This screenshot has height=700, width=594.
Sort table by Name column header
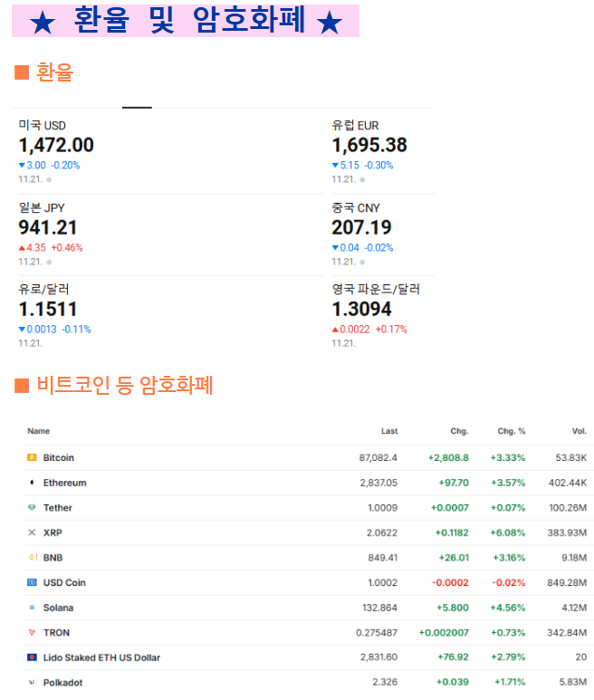click(x=39, y=431)
